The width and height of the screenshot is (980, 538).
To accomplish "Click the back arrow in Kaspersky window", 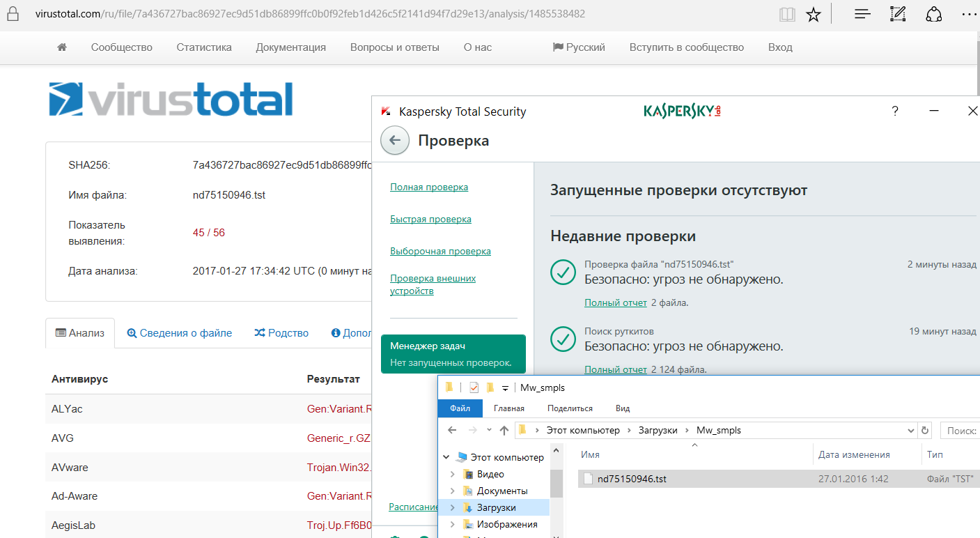I will tap(395, 141).
